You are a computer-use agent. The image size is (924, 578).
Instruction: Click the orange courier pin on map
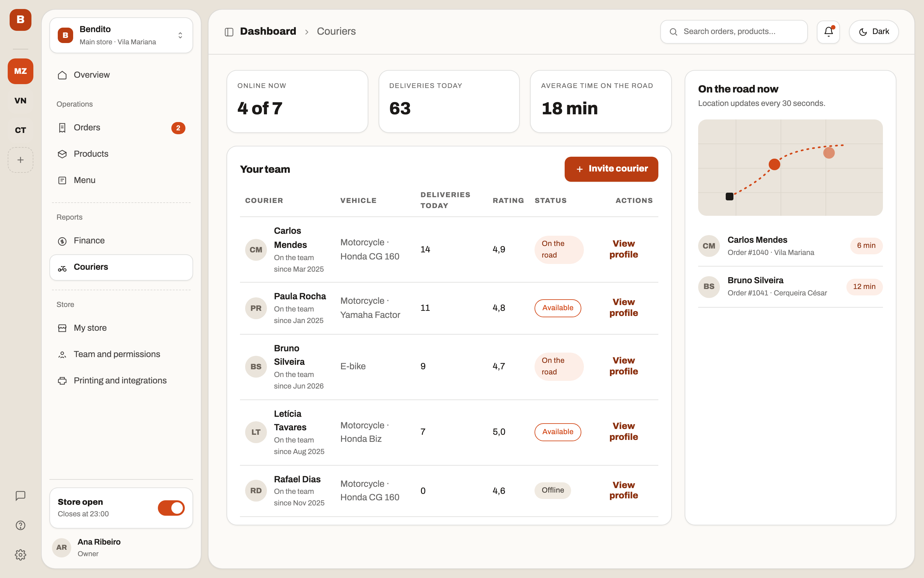774,164
